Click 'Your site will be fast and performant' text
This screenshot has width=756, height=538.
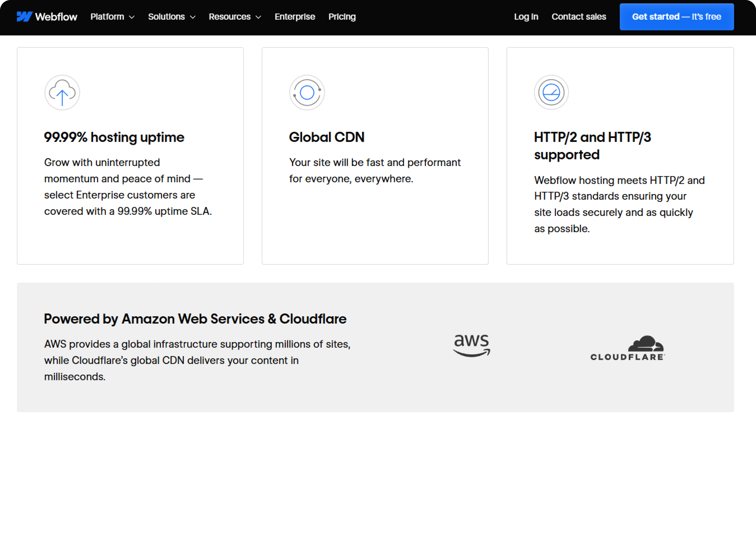[375, 171]
